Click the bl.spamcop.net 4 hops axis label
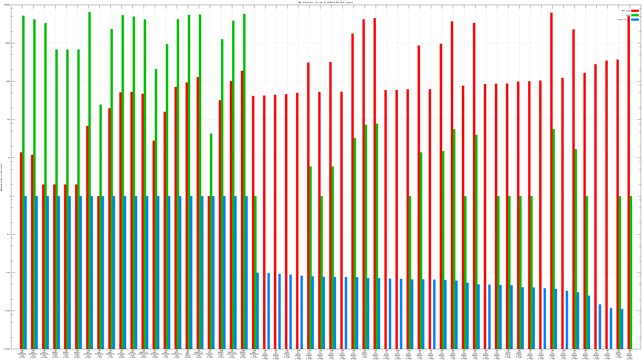 [x=210, y=354]
